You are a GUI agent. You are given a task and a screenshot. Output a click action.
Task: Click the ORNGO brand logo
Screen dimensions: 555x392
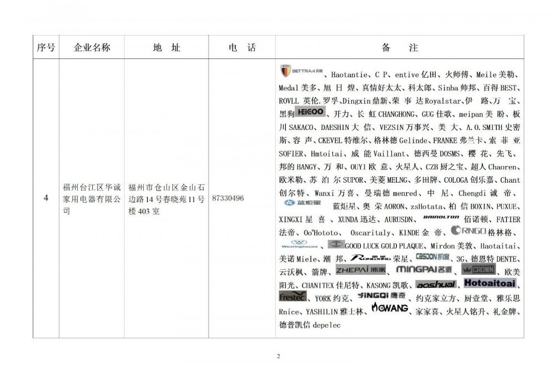[468, 230]
